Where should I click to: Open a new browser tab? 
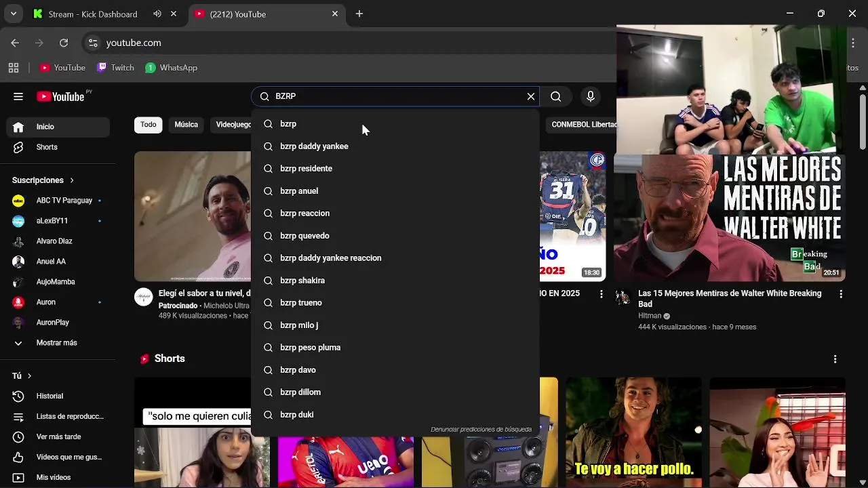tap(359, 14)
